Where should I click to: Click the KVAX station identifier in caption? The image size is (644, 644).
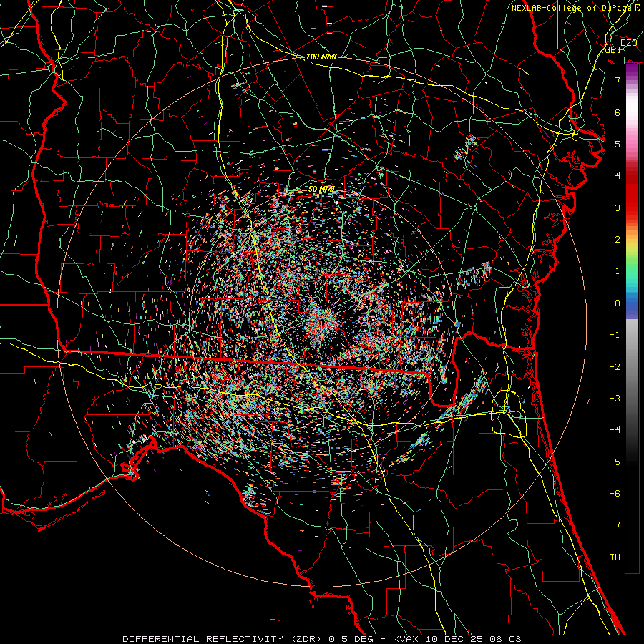click(406, 639)
